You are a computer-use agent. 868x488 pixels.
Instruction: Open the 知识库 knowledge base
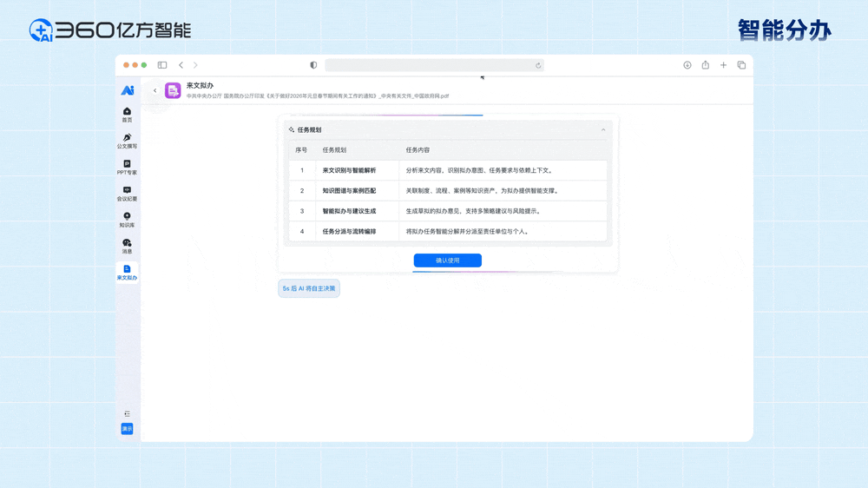coord(127,219)
